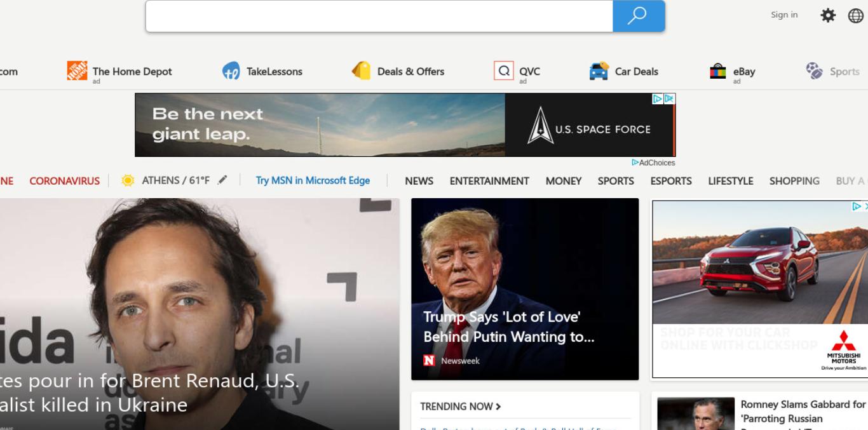Click the U.S. Space Force banner ad

(405, 125)
